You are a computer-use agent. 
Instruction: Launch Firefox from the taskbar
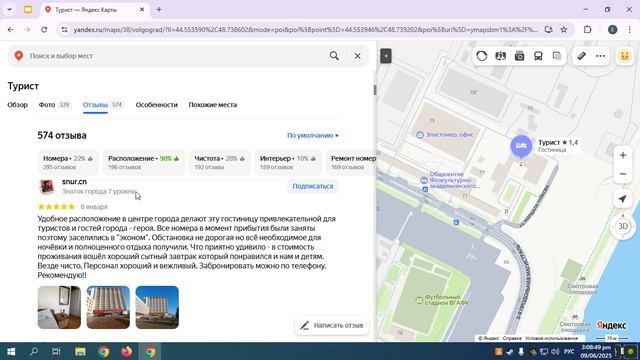[127, 351]
